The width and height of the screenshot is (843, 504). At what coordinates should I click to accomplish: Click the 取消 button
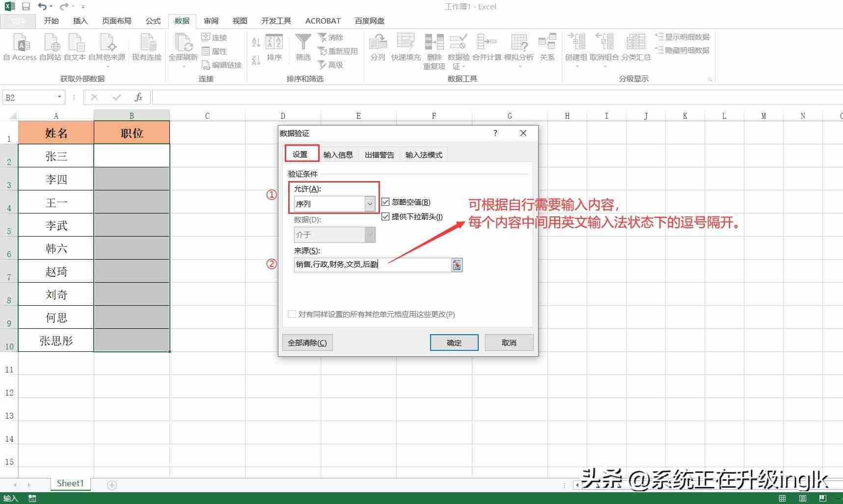[x=509, y=343]
